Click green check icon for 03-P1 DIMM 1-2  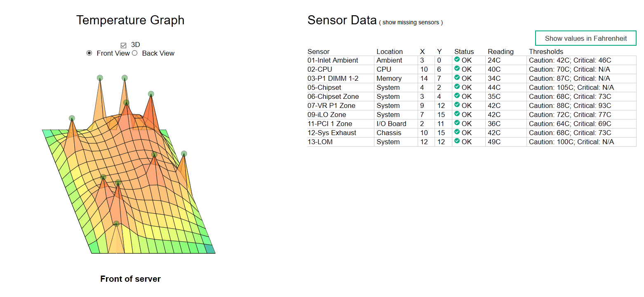point(457,78)
